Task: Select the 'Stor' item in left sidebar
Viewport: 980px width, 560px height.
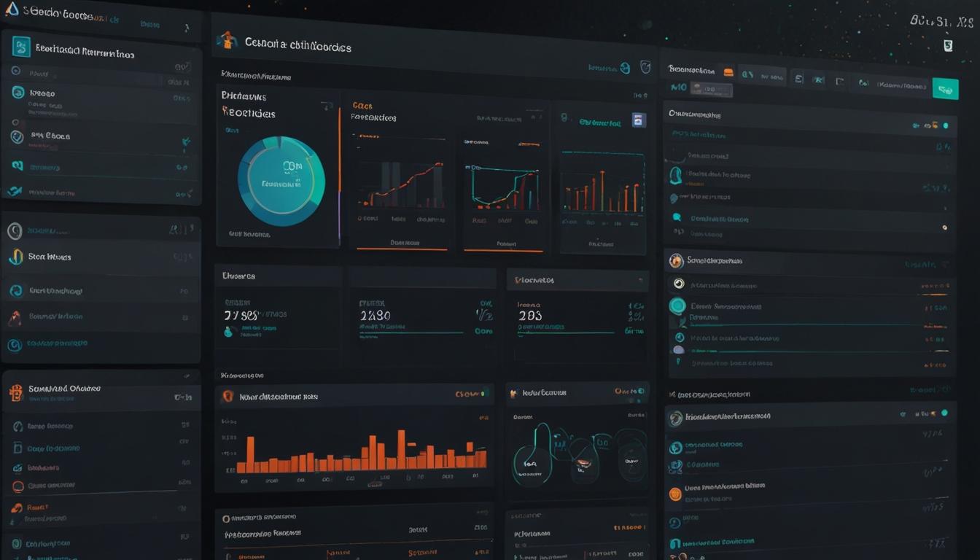Action: (48, 257)
